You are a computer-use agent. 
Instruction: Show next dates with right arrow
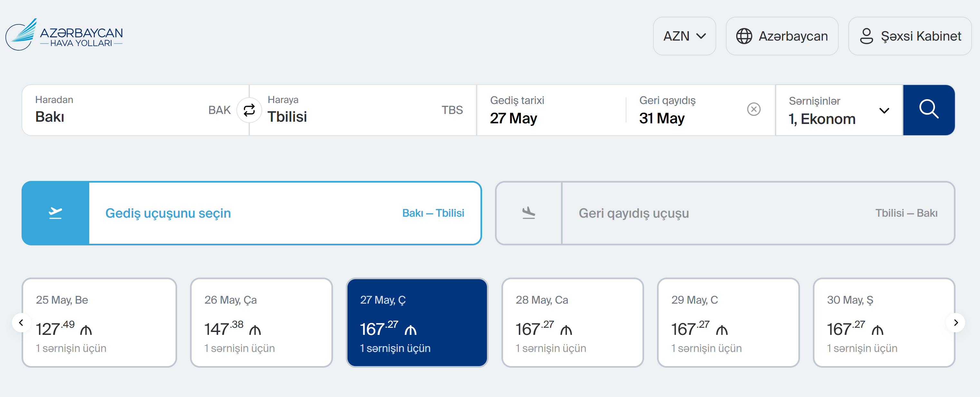(x=956, y=323)
